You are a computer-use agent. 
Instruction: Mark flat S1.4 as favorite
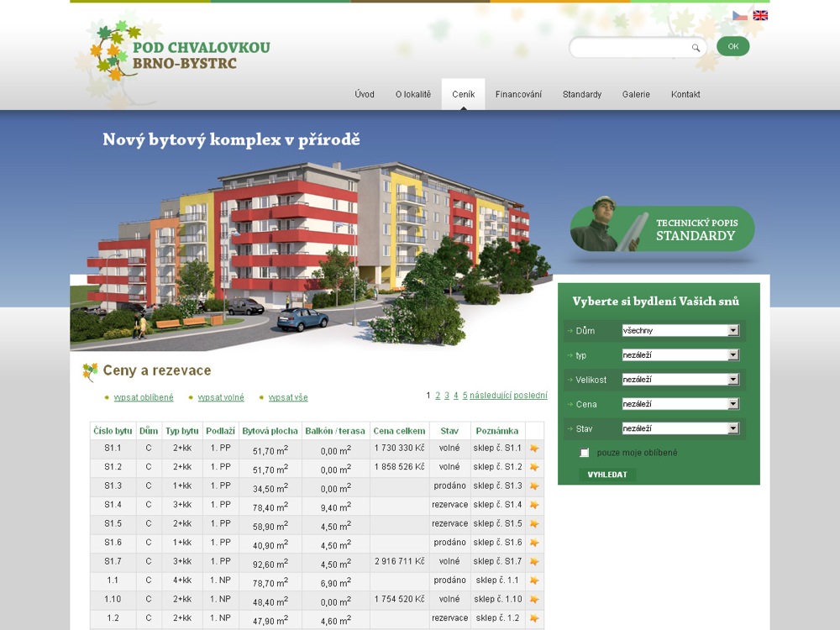534,506
